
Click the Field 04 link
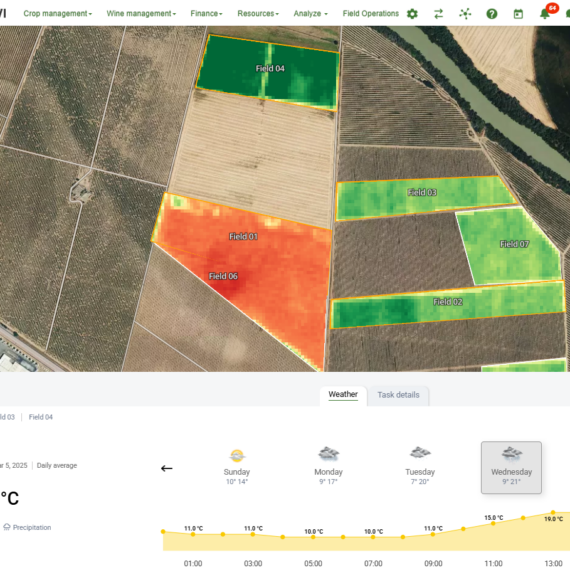40,417
